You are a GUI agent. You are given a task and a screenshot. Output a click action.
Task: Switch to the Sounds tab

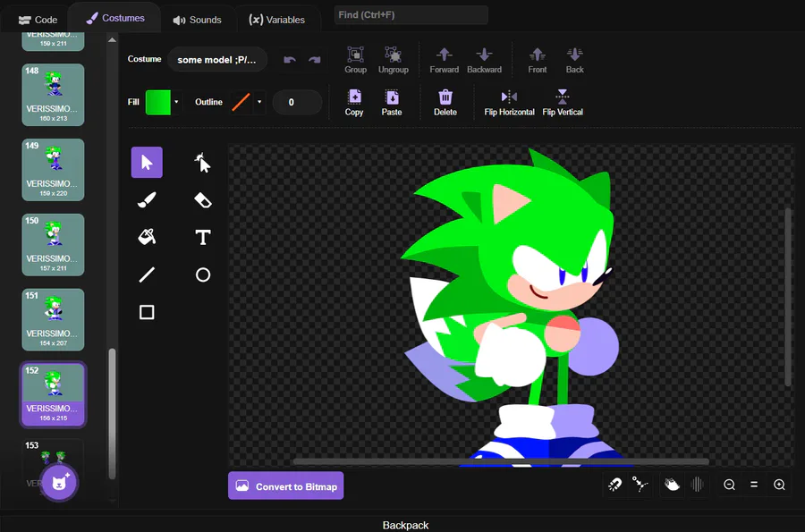point(197,20)
